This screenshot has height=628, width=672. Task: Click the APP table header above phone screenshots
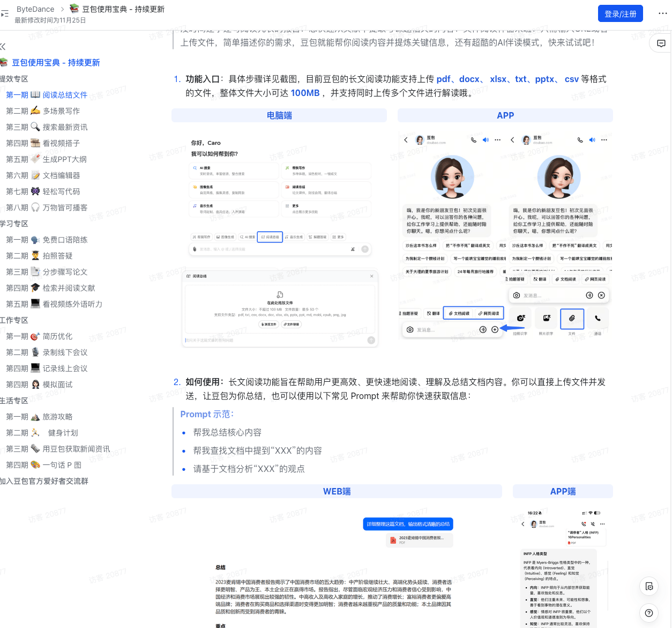505,115
